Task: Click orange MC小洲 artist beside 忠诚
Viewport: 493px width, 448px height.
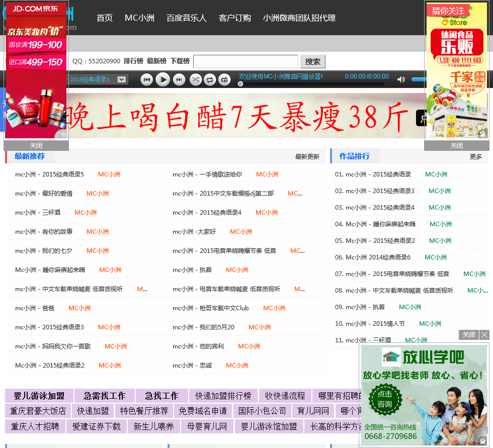Action: click(x=237, y=366)
